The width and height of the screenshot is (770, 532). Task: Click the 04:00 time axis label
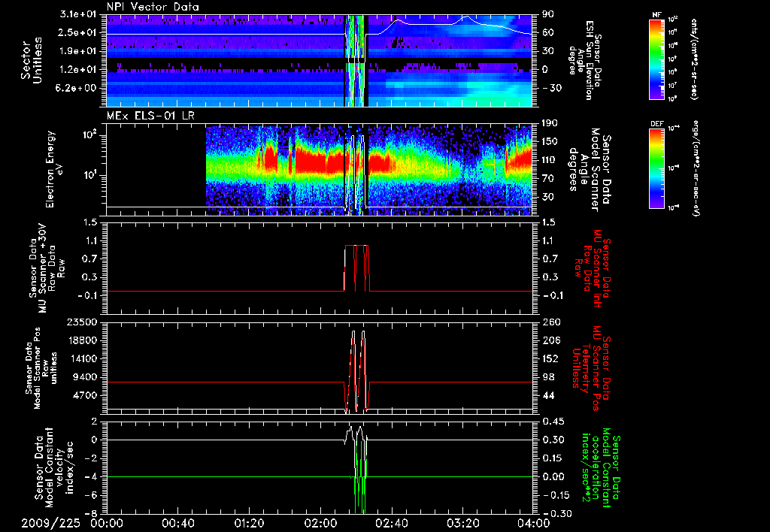coord(533,523)
